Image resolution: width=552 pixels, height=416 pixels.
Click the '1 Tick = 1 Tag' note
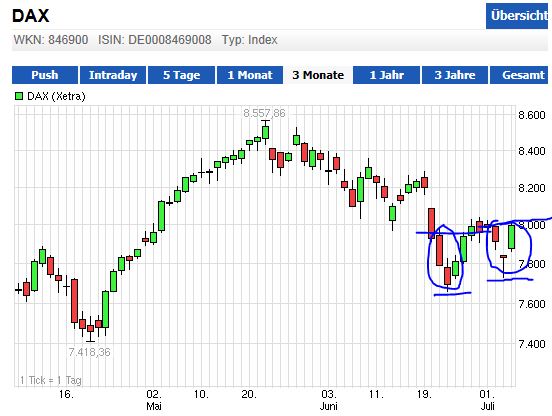point(51,380)
